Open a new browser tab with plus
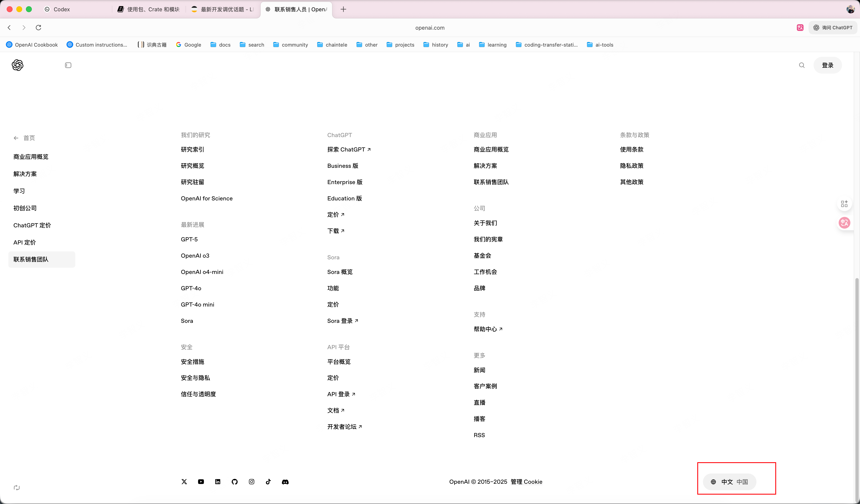This screenshot has height=504, width=860. 343,9
